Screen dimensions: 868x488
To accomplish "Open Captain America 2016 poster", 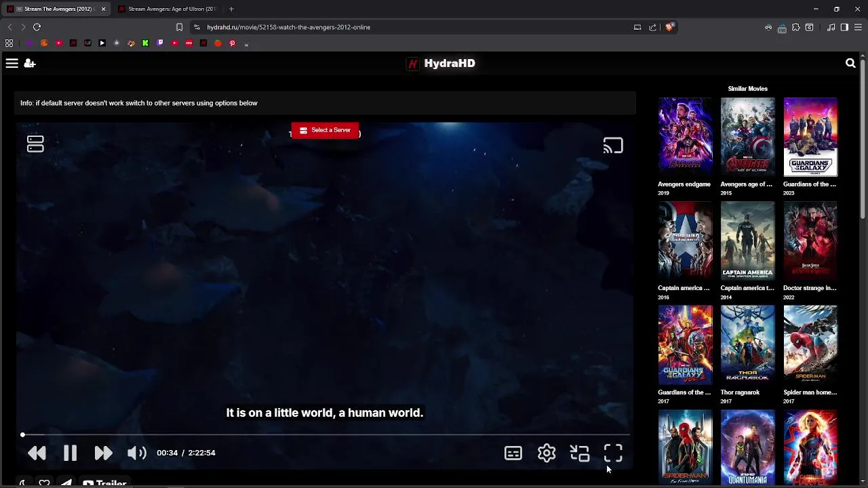I will pyautogui.click(x=685, y=241).
